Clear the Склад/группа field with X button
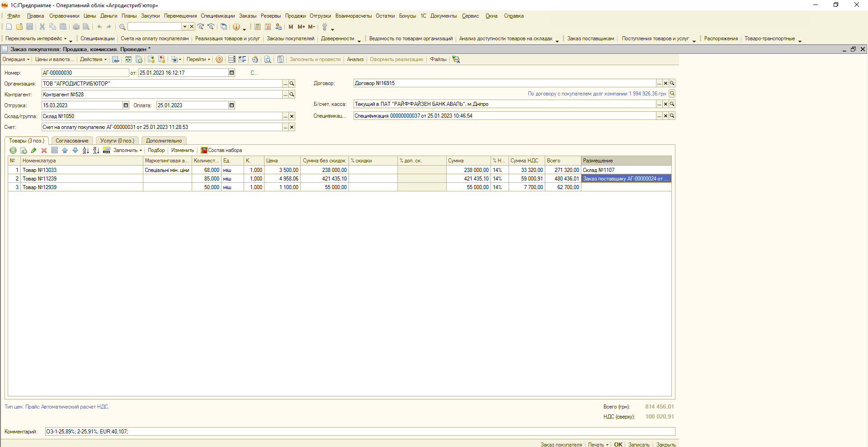Screen dimensions: 868x447 pyautogui.click(x=292, y=116)
